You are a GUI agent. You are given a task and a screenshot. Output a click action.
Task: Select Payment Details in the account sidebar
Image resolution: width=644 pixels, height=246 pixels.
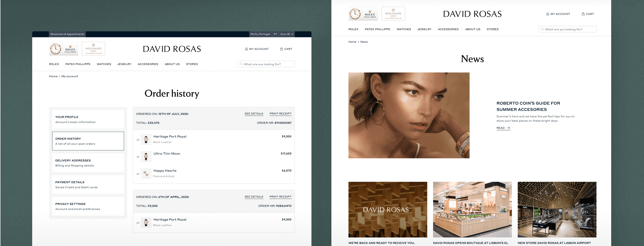[x=88, y=185]
